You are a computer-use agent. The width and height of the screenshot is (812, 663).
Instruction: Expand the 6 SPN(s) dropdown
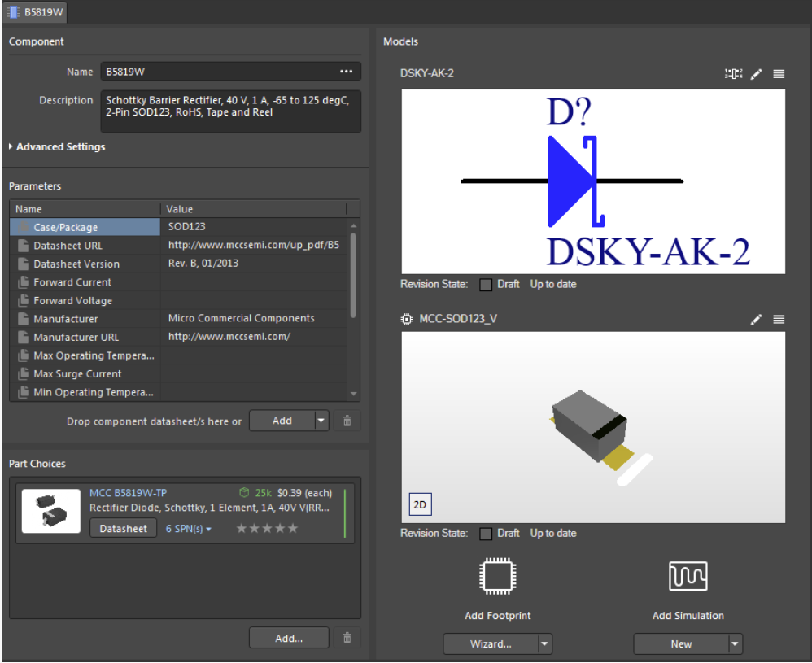tap(188, 529)
